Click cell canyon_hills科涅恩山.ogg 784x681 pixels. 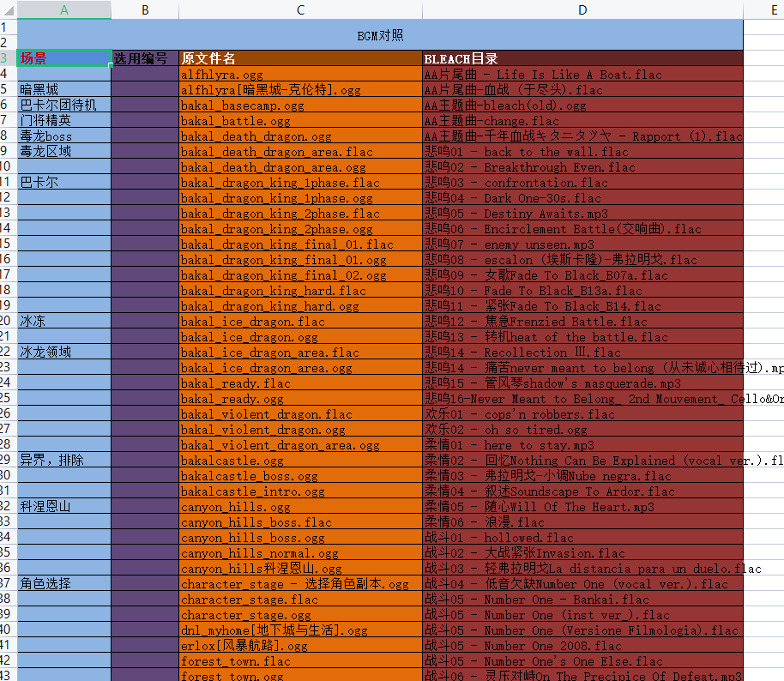pyautogui.click(x=300, y=569)
